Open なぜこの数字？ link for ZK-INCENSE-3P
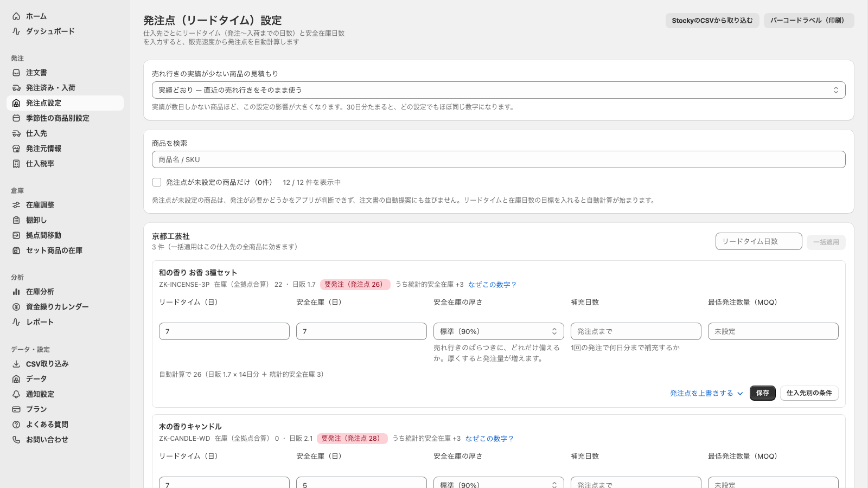Screen dimensions: 868x488 492,285
